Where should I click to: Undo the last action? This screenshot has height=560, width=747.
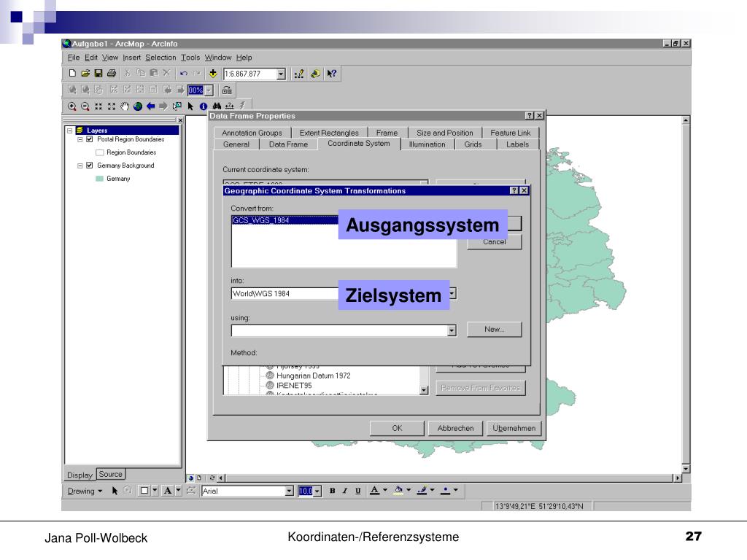pyautogui.click(x=183, y=74)
